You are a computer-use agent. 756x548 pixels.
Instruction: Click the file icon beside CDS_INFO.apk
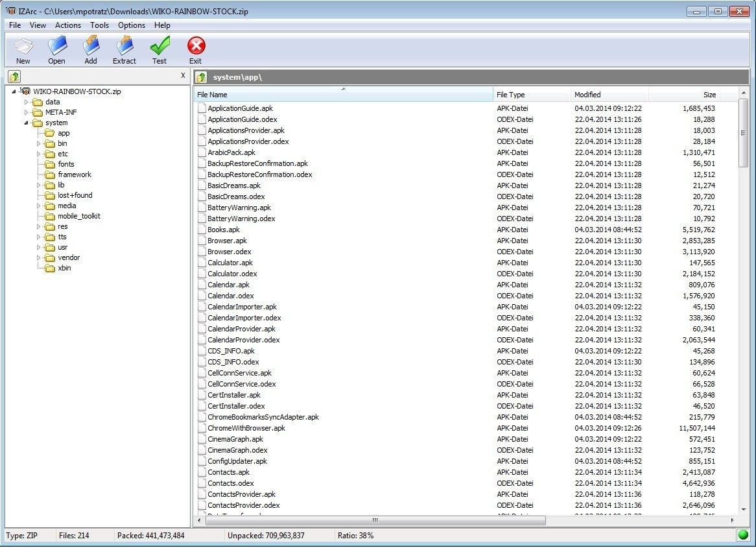click(x=202, y=351)
